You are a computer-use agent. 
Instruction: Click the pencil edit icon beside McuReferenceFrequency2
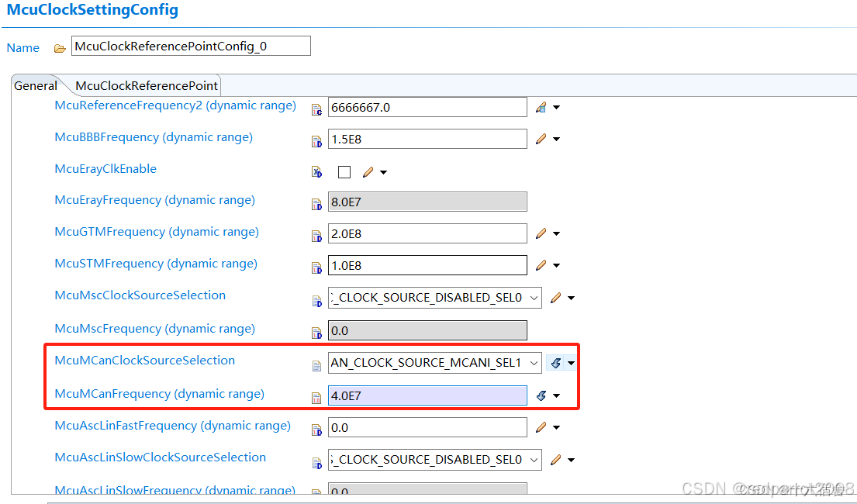coord(541,107)
